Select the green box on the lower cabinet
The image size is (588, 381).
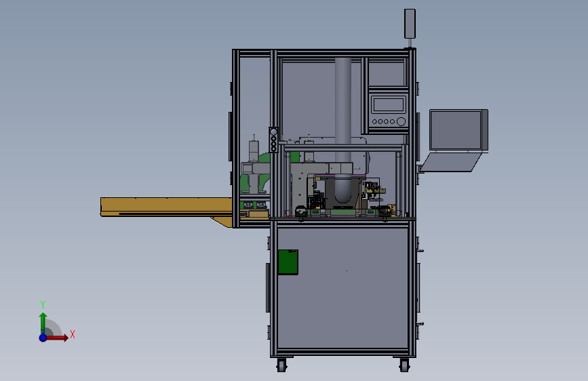click(x=288, y=262)
